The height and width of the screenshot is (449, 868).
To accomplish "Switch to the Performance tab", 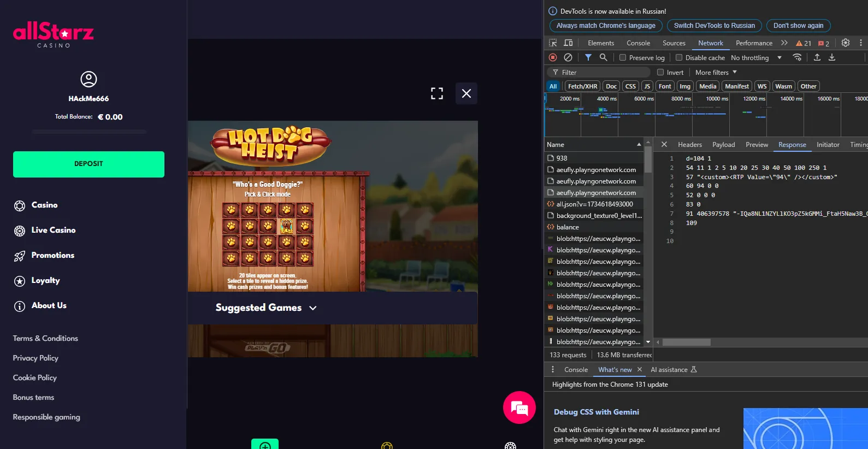I will point(754,43).
